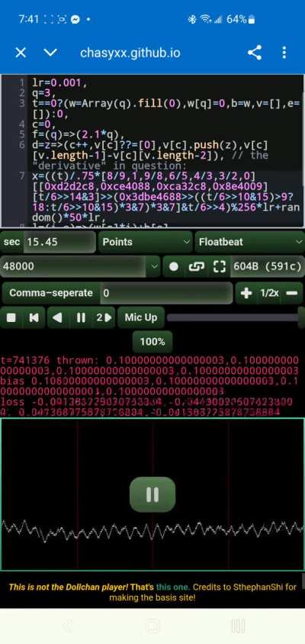Click the 100% volume button

coord(152,342)
